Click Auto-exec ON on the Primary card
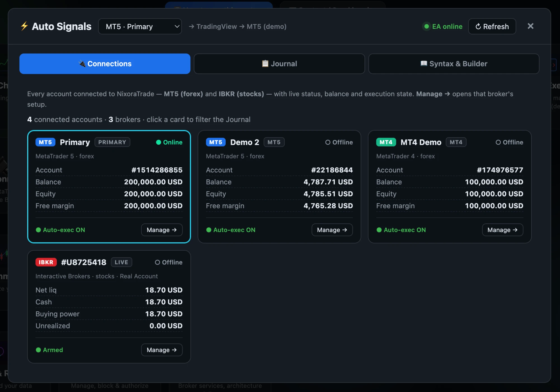This screenshot has width=560, height=392. (60, 230)
